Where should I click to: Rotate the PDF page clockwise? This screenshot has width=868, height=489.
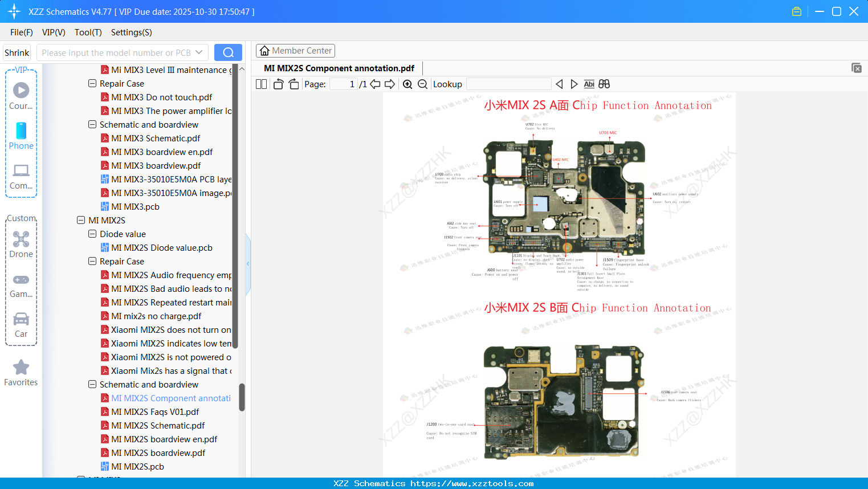coord(293,83)
